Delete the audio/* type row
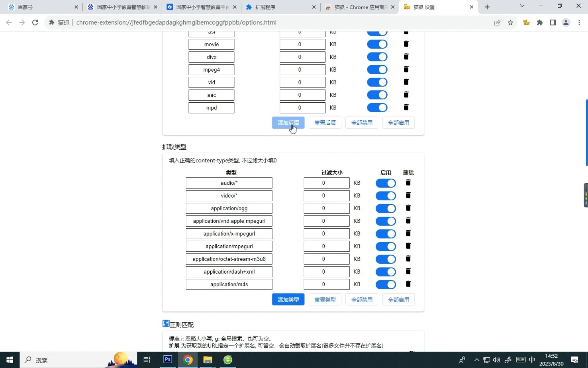The width and height of the screenshot is (588, 368). pos(408,183)
